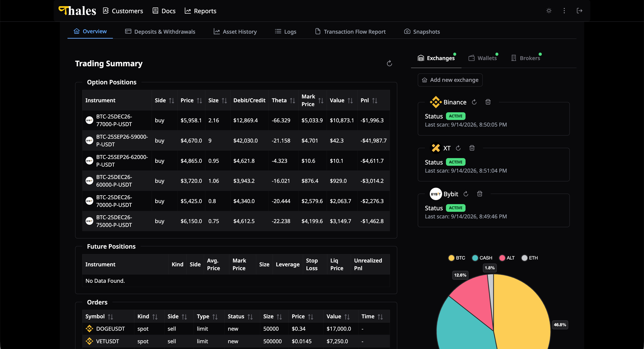Viewport: 644px width, 349px height.
Task: Sort orders by Status
Action: pos(250,317)
